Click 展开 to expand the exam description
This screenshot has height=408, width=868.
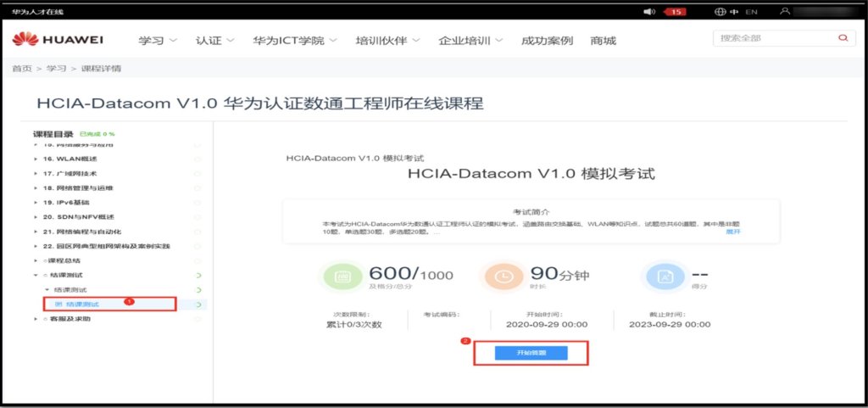pos(733,231)
